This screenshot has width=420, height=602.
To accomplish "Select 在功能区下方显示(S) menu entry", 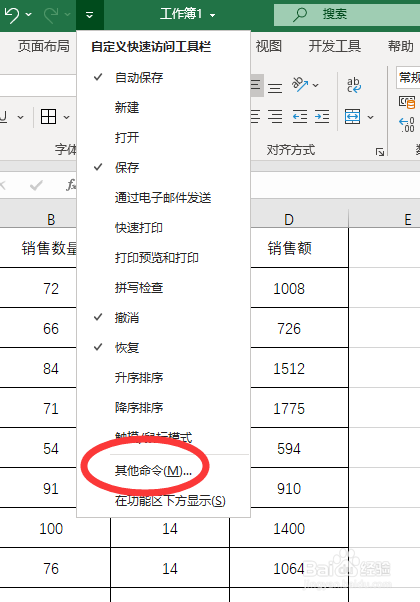I will point(163,501).
